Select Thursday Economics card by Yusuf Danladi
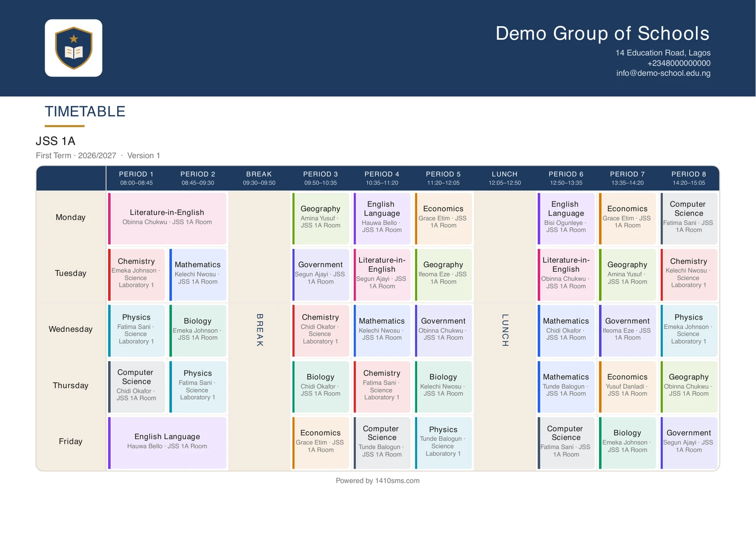Screen dimensions: 756x534 (627, 387)
